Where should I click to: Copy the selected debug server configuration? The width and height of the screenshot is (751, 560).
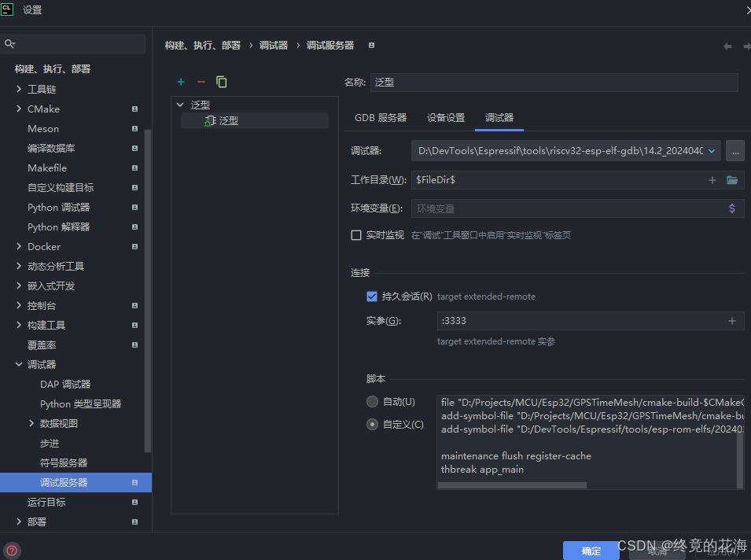221,82
